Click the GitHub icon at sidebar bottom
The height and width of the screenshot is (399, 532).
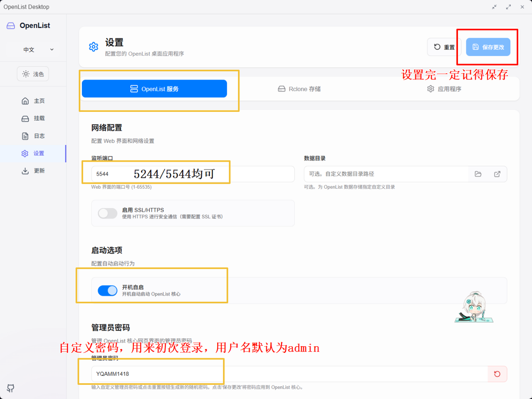[x=11, y=388]
